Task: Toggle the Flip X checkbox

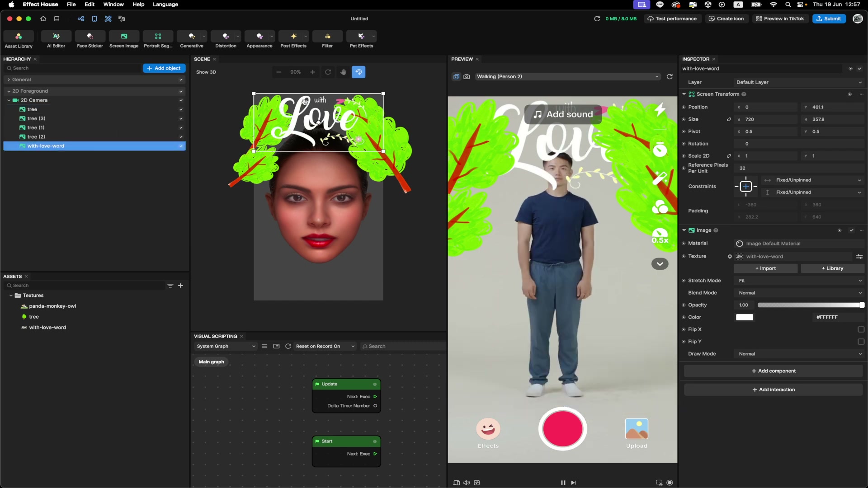Action: [861, 329]
